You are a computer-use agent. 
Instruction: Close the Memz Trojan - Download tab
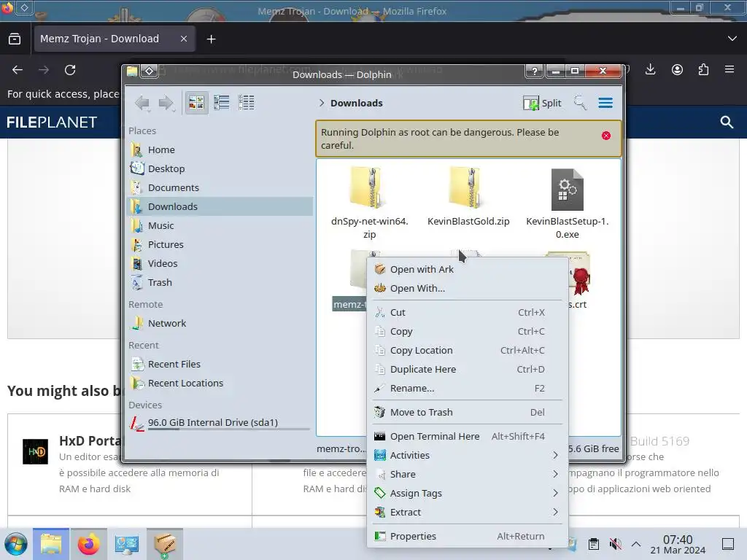[x=184, y=39]
